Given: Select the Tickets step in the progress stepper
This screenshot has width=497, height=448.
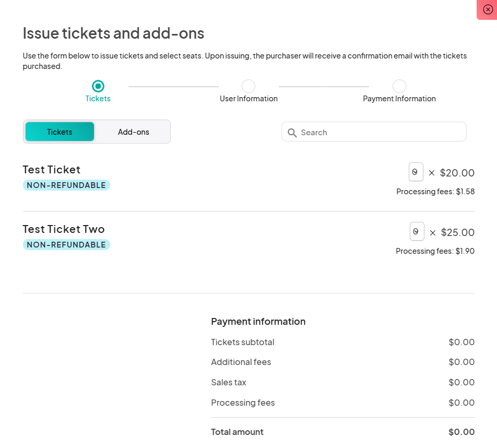Looking at the screenshot, I should pos(98,86).
